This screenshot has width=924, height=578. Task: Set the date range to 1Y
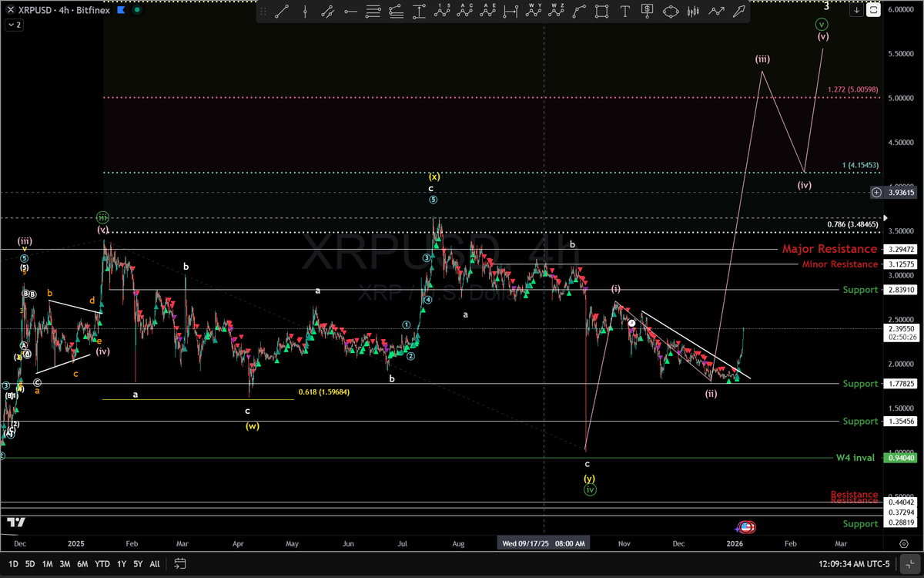tap(122, 563)
